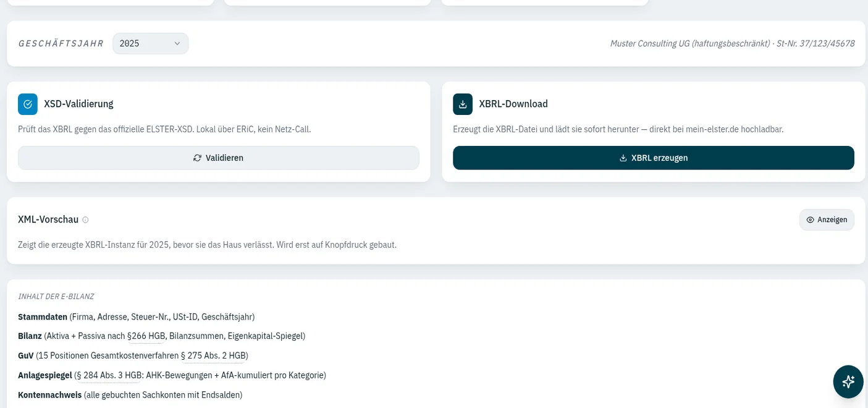This screenshot has width=868, height=408.
Task: Click the GESCHÄFTSJAHR label
Action: 61,44
